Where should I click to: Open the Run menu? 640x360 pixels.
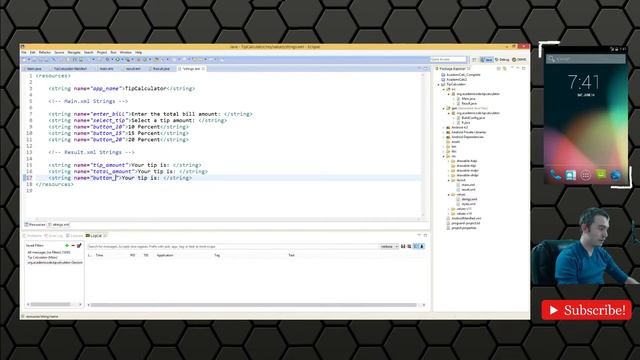click(113, 53)
